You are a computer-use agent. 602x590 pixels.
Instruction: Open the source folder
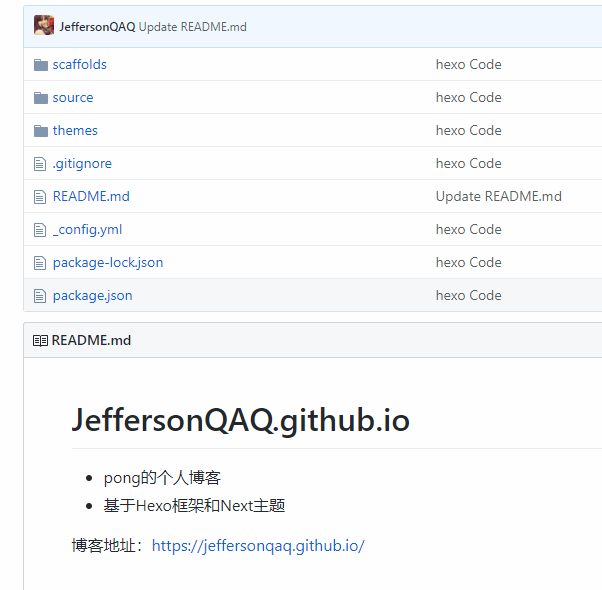[73, 98]
